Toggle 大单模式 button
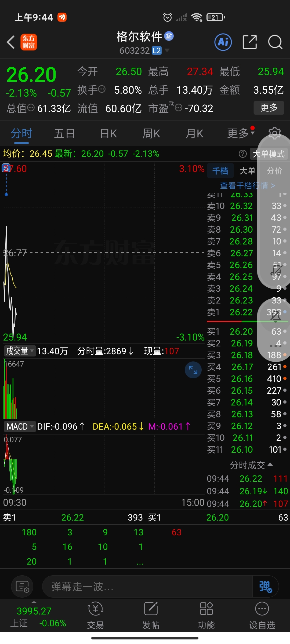This screenshot has height=644, width=290. [269, 154]
